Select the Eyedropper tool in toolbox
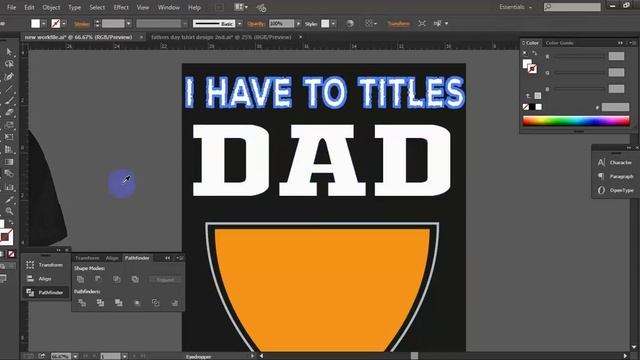The width and height of the screenshot is (640, 360). coord(9,199)
